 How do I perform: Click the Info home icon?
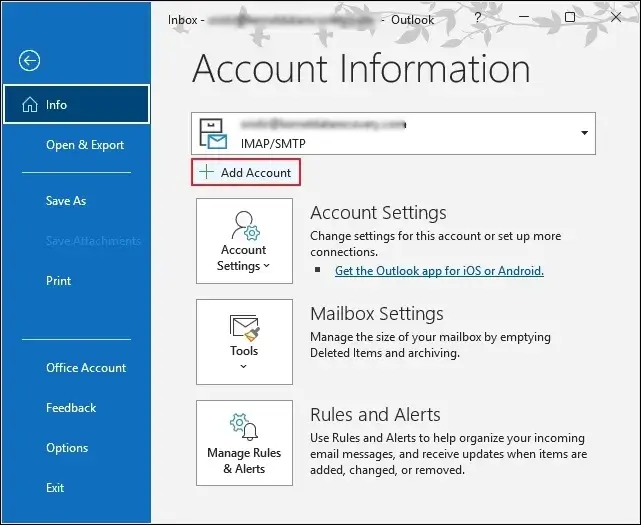coord(30,105)
